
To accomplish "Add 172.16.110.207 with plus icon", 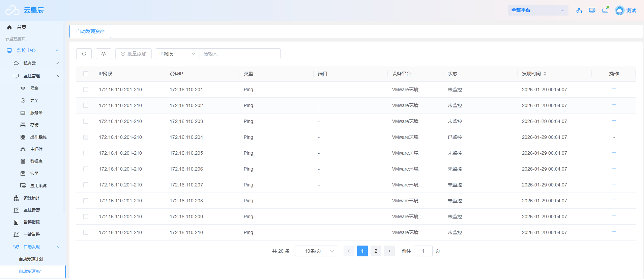I will point(614,184).
